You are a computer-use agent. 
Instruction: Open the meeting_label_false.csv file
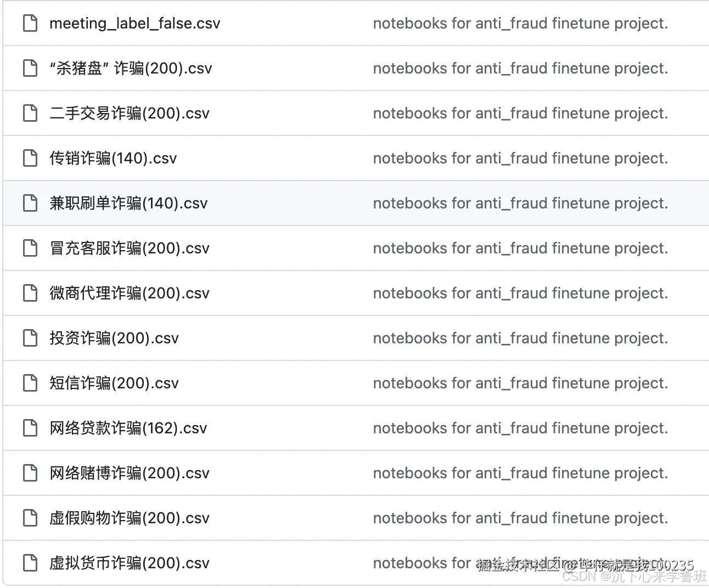tap(135, 24)
